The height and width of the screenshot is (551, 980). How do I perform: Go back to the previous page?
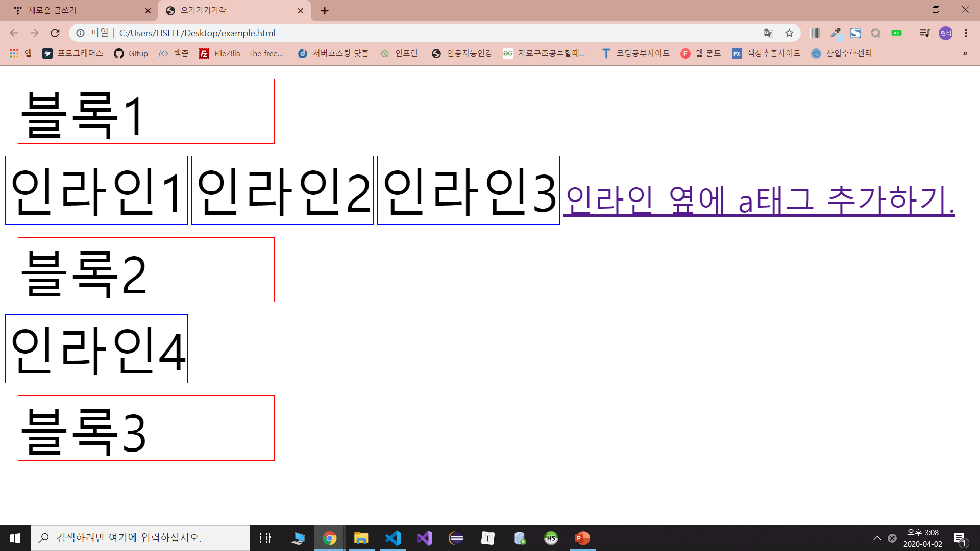coord(14,33)
